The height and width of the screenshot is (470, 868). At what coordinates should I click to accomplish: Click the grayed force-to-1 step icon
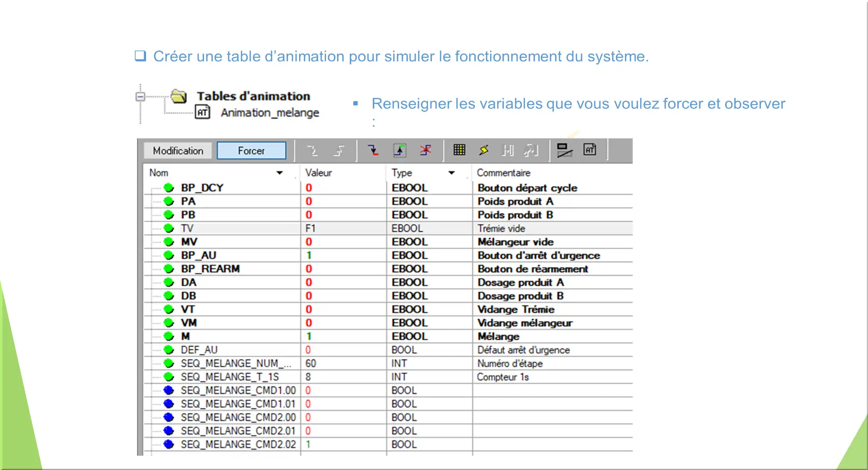tap(339, 150)
